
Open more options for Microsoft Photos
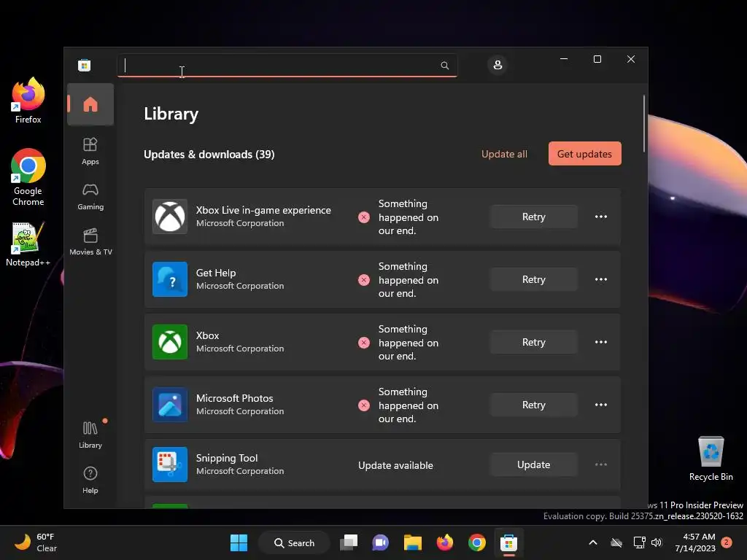pyautogui.click(x=601, y=405)
